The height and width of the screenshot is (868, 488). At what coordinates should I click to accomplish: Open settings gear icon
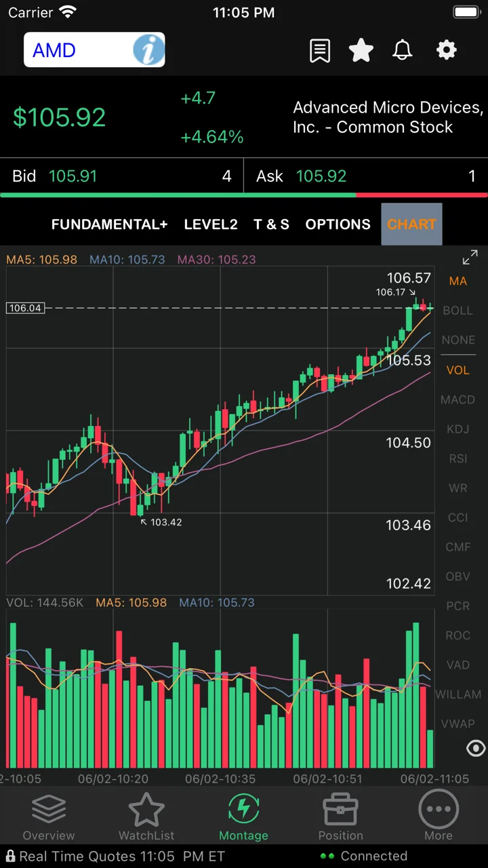tap(446, 50)
